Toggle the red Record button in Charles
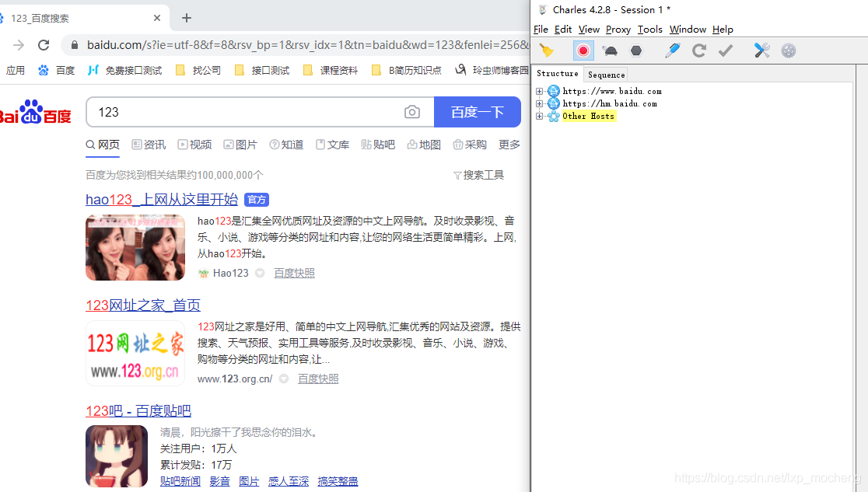 click(583, 51)
